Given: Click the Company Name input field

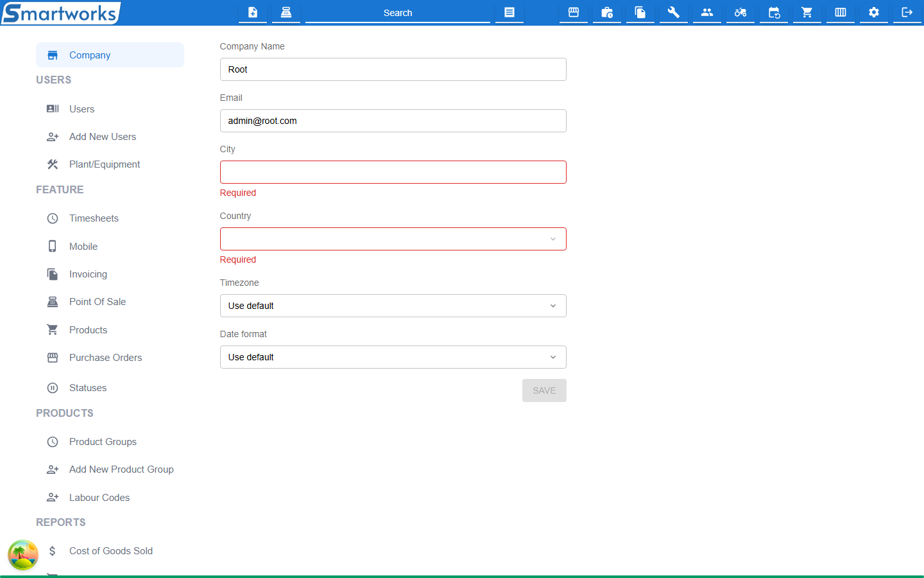Looking at the screenshot, I should tap(393, 69).
